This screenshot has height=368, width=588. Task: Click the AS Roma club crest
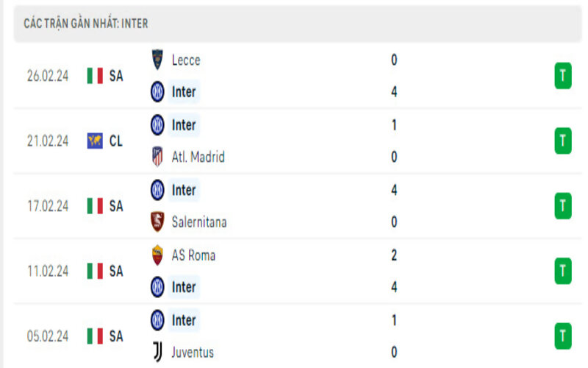157,255
